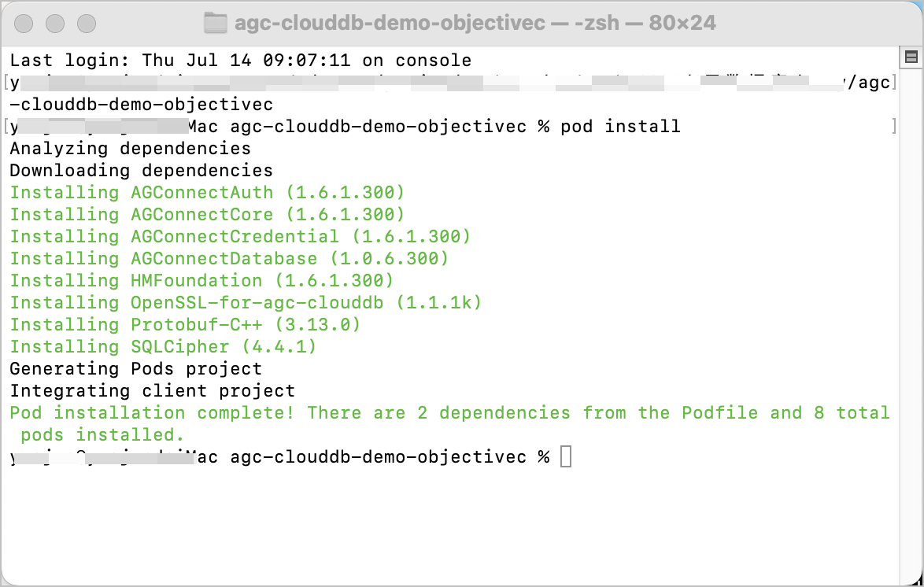Click 'Installing AGConnectCore (1.6.1.300)' line

[x=207, y=215]
